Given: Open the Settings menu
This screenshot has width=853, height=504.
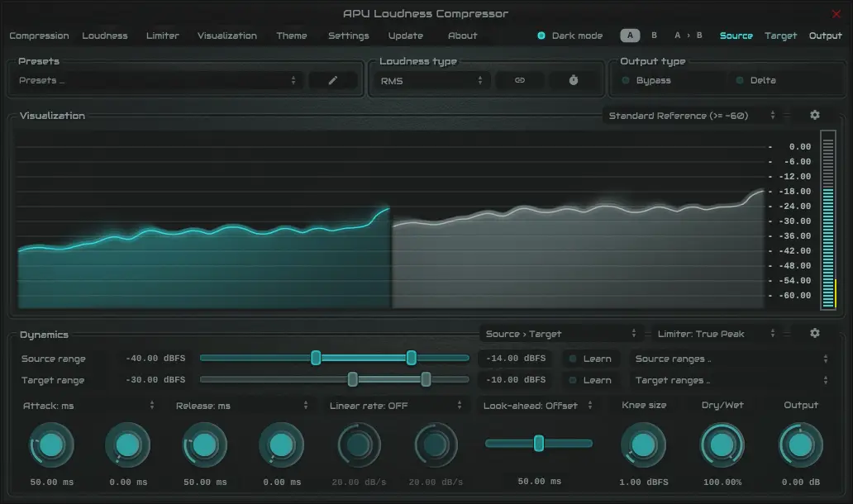Looking at the screenshot, I should click(349, 36).
